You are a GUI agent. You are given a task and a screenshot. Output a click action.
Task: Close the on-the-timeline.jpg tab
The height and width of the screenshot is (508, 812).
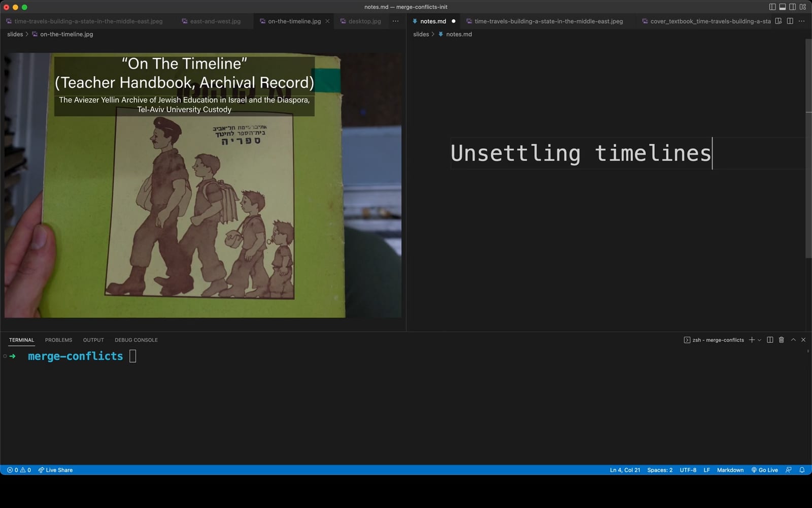pos(327,21)
